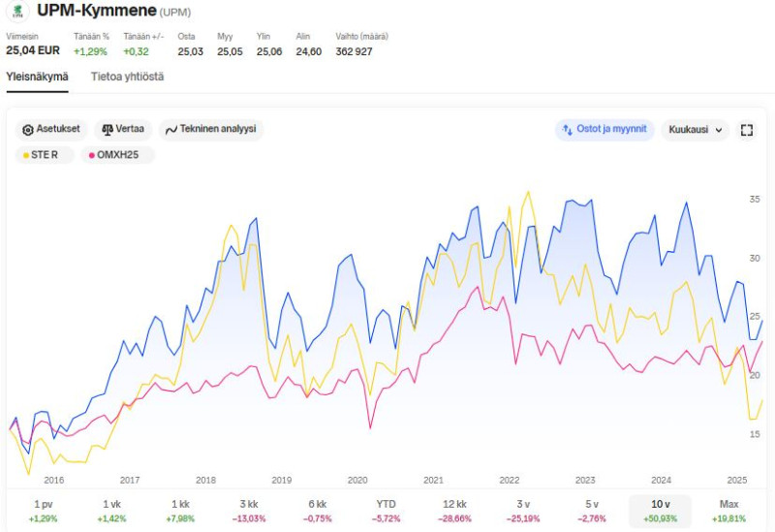The width and height of the screenshot is (775, 532).
Task: Select the Max time range
Action: point(728,511)
